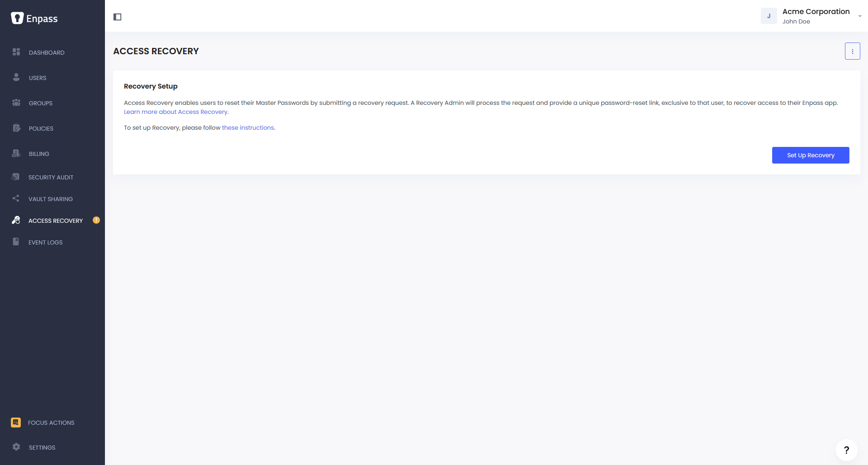Click the Enpass logo
The image size is (868, 465).
pos(34,18)
